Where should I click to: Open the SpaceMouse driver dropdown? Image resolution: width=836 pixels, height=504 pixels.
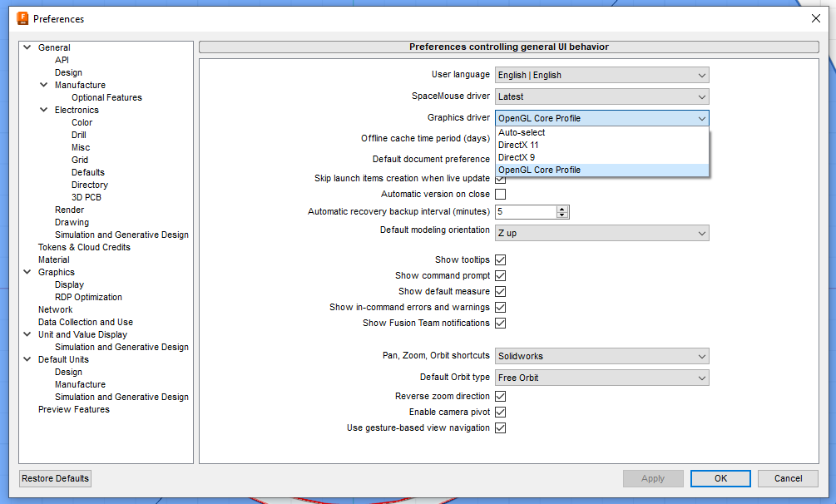601,96
